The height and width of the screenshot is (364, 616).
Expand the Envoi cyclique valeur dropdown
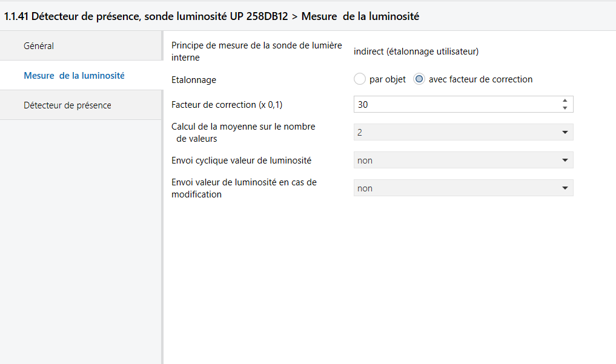(x=463, y=160)
